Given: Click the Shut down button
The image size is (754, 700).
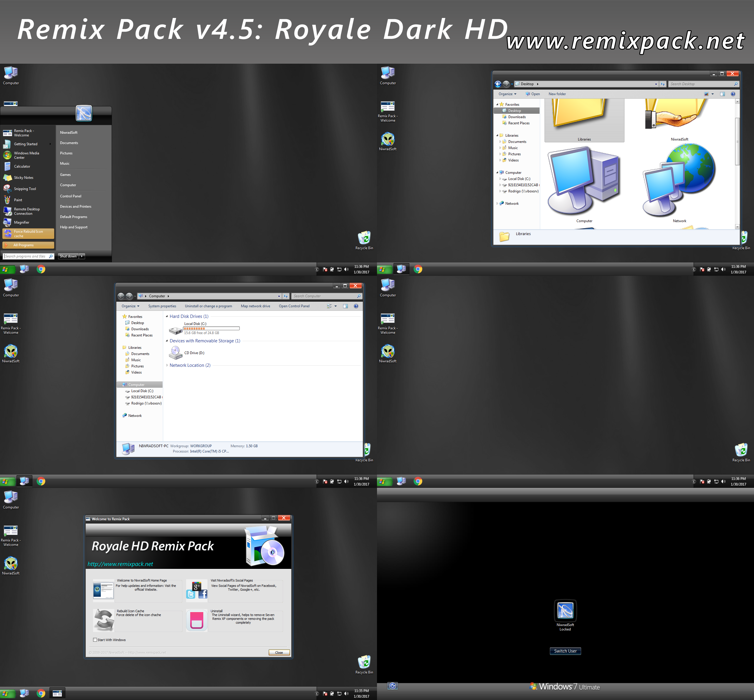Looking at the screenshot, I should [x=68, y=256].
